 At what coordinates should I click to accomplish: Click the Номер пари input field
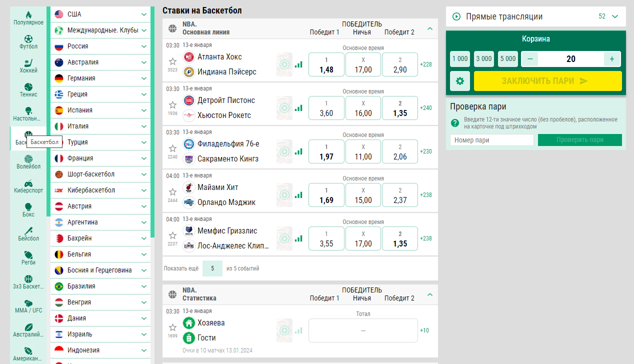(x=492, y=140)
